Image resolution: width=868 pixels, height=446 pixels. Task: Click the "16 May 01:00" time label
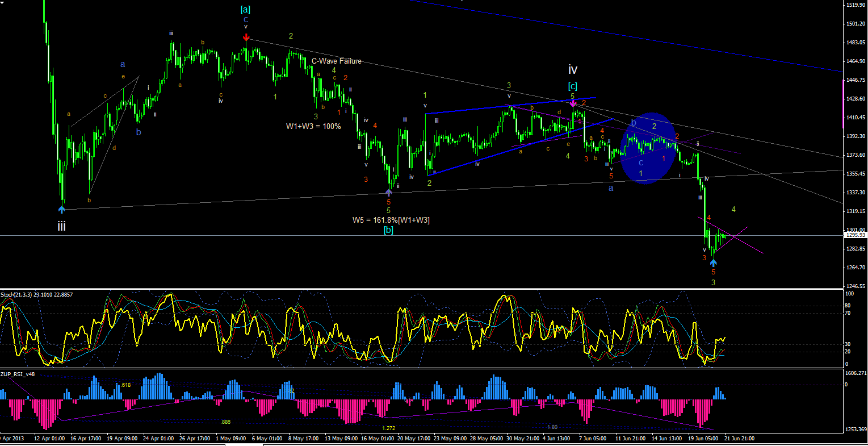pos(376,439)
